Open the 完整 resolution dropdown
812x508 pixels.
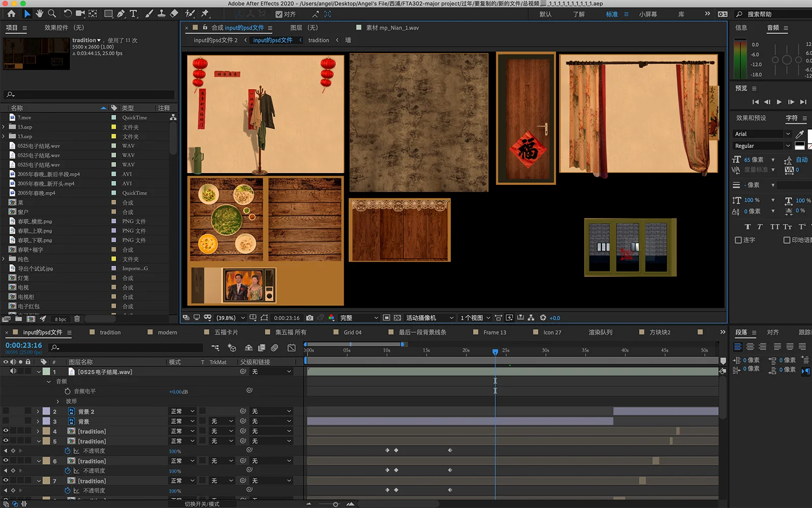359,317
